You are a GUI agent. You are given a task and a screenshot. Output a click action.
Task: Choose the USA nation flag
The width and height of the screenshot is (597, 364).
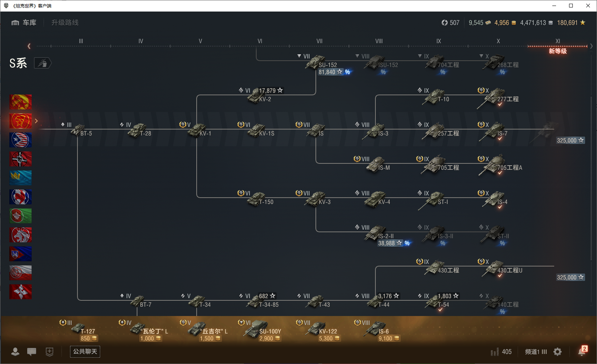[20, 140]
